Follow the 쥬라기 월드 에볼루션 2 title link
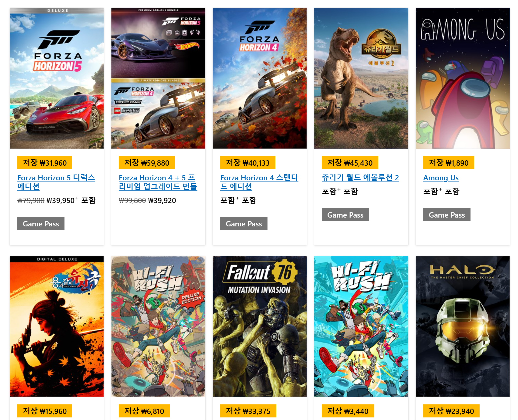The width and height of the screenshot is (518, 420). pyautogui.click(x=360, y=178)
